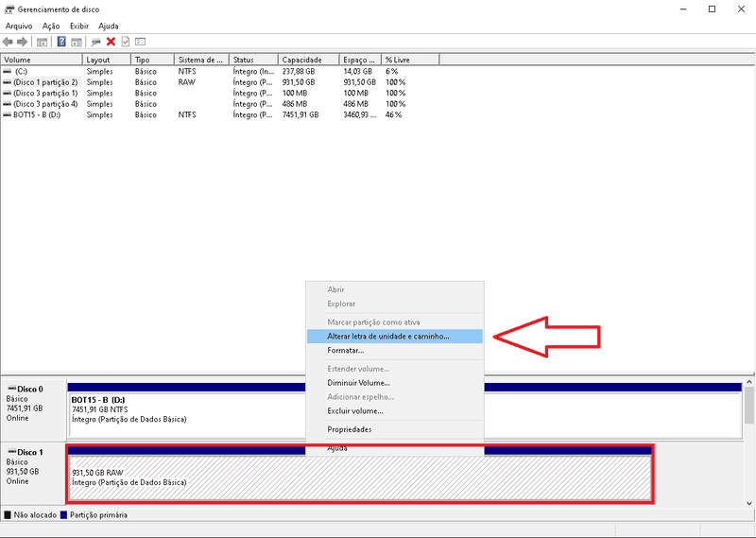
Task: Choose Propriedades from the context menu
Action: point(394,429)
